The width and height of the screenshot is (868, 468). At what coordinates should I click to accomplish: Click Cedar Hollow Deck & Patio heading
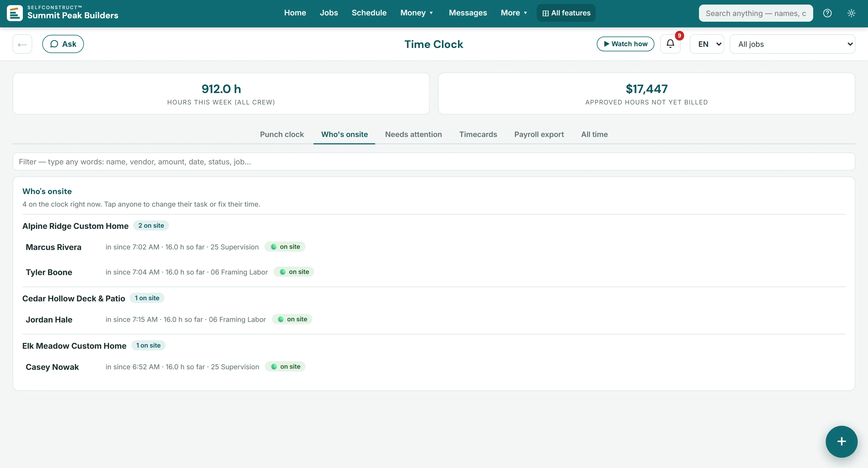(74, 298)
